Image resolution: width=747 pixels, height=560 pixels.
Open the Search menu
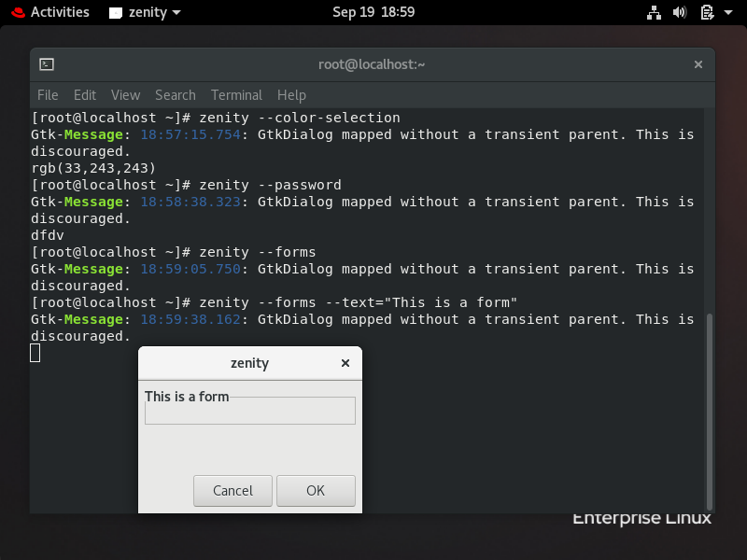[x=175, y=94]
